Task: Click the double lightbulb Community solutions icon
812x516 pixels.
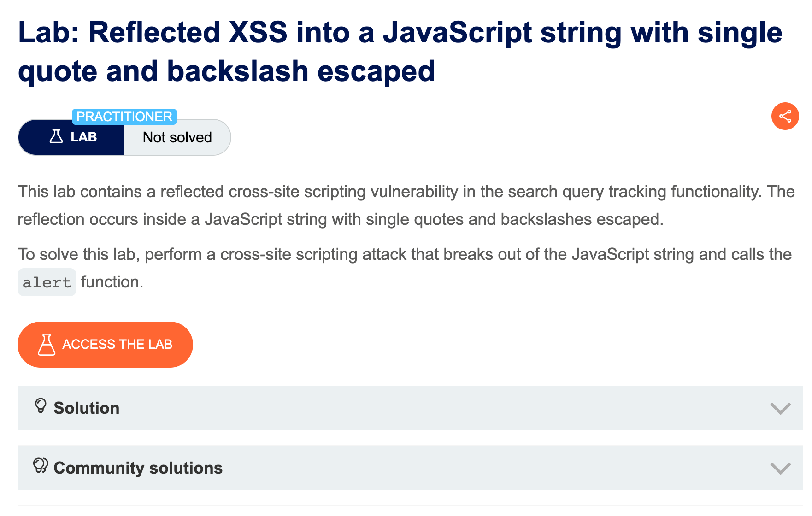Action: coord(41,465)
